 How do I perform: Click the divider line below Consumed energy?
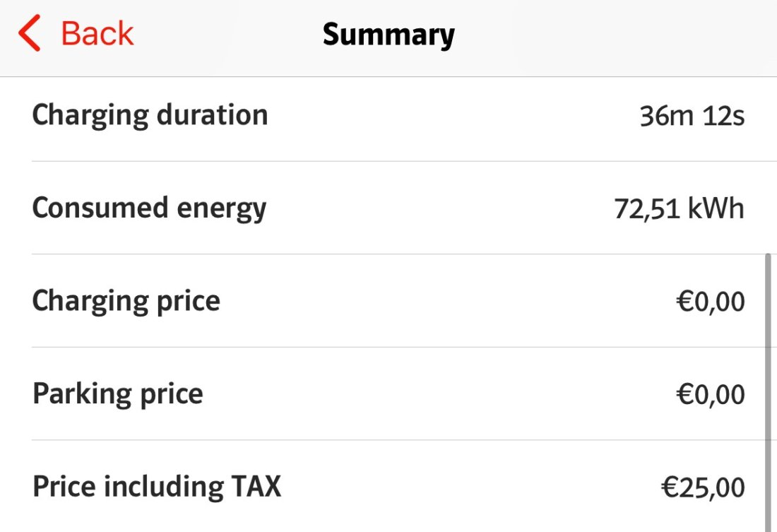point(403,254)
